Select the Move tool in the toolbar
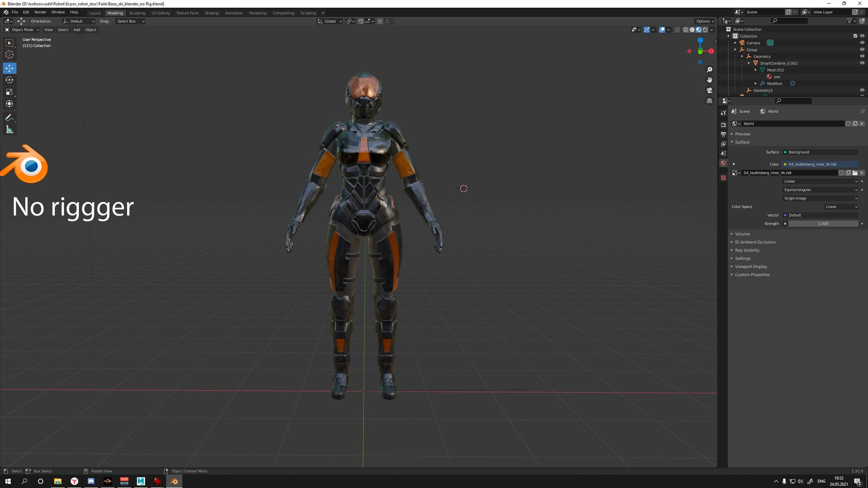Viewport: 868px width, 488px height. tap(9, 68)
